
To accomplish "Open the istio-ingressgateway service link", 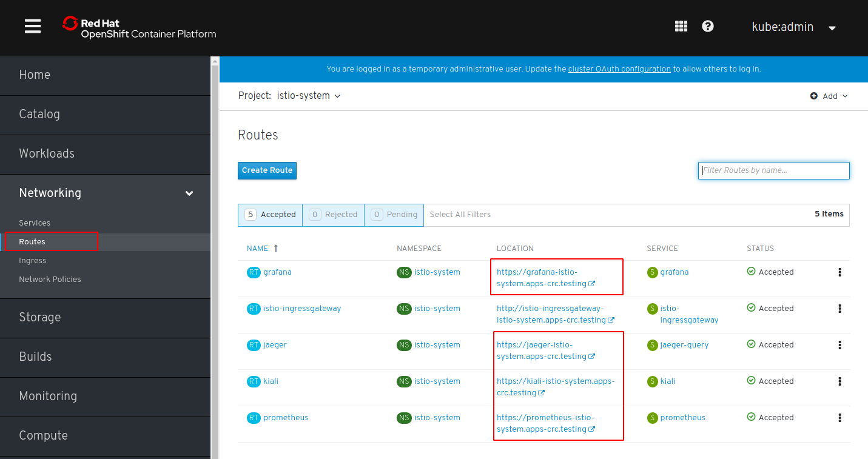I will pyautogui.click(x=689, y=314).
